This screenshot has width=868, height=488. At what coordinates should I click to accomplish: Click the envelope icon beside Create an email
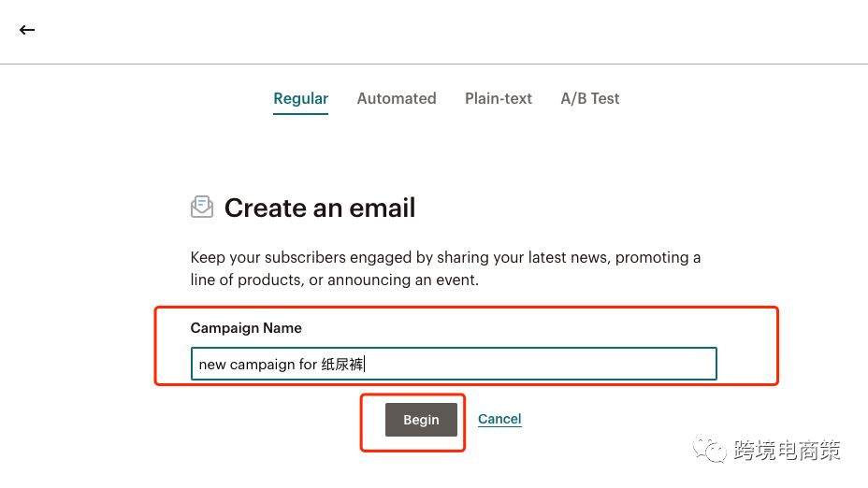pos(202,207)
